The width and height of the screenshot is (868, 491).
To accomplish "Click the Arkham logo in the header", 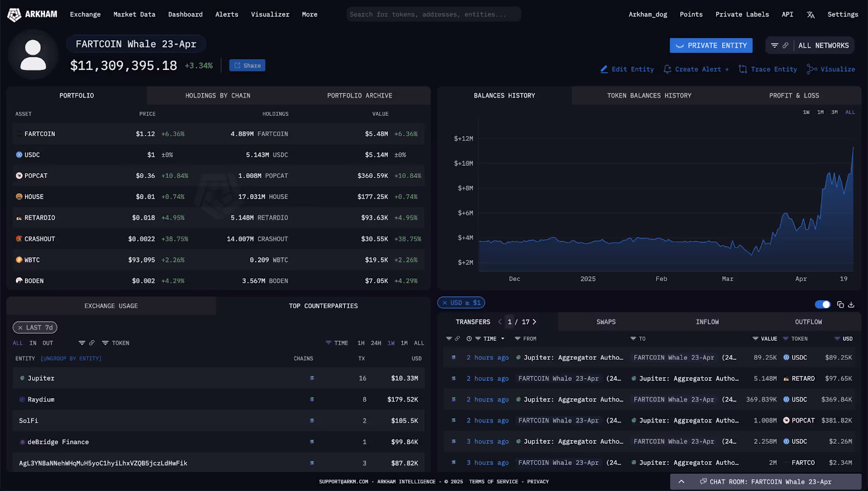I will pos(32,15).
